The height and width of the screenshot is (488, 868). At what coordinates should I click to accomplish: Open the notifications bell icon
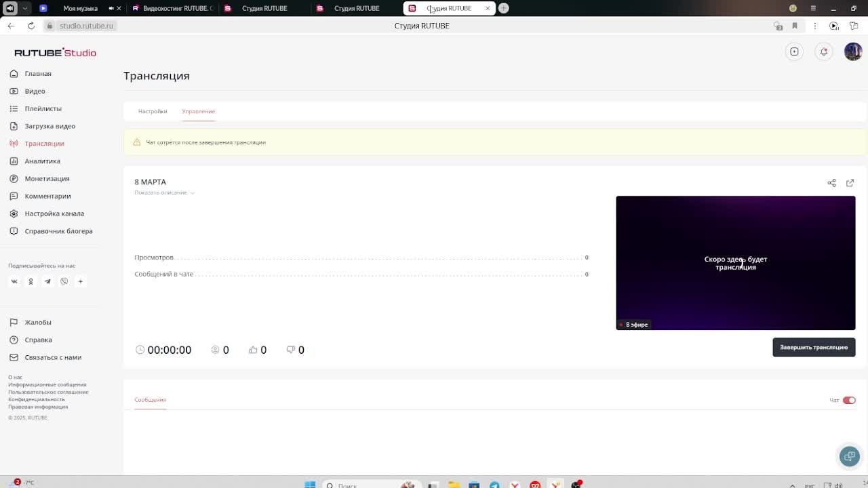pos(824,52)
